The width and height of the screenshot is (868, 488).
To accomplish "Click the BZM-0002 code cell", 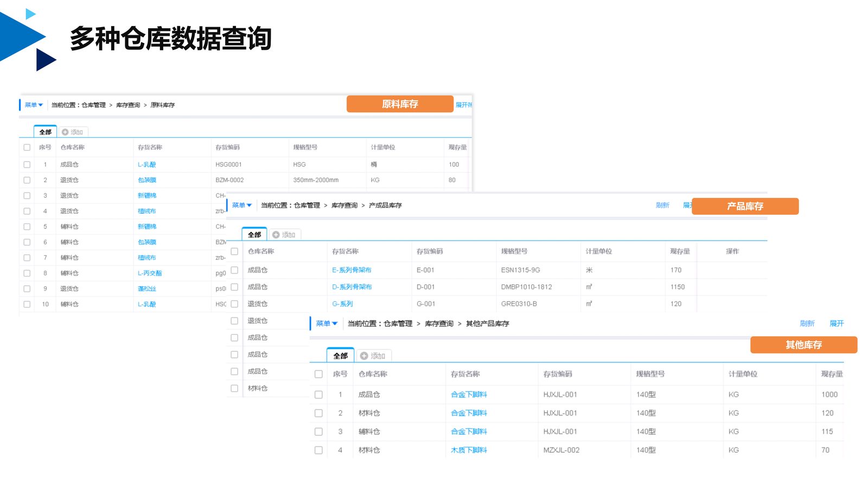I will (x=229, y=180).
